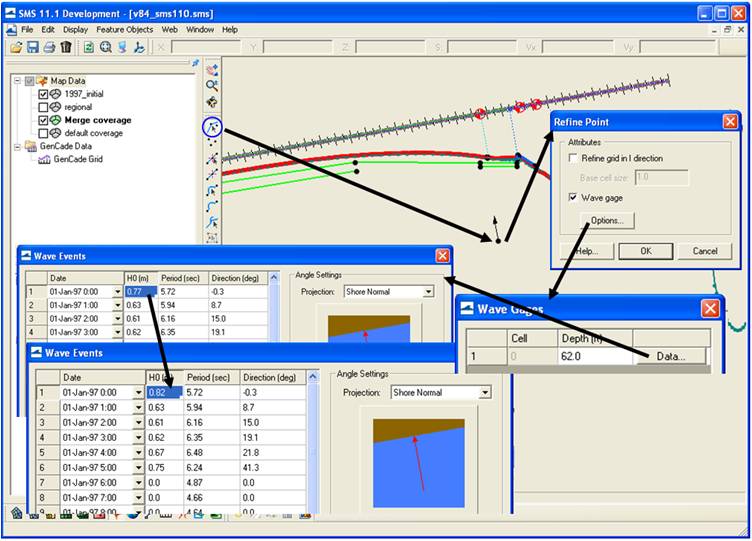Click Options button in Refine Point
This screenshot has height=541, width=752.
pos(607,221)
